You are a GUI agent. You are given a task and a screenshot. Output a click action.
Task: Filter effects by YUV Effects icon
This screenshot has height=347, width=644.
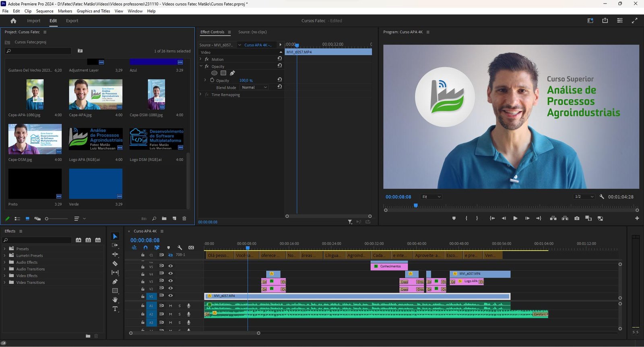click(98, 240)
